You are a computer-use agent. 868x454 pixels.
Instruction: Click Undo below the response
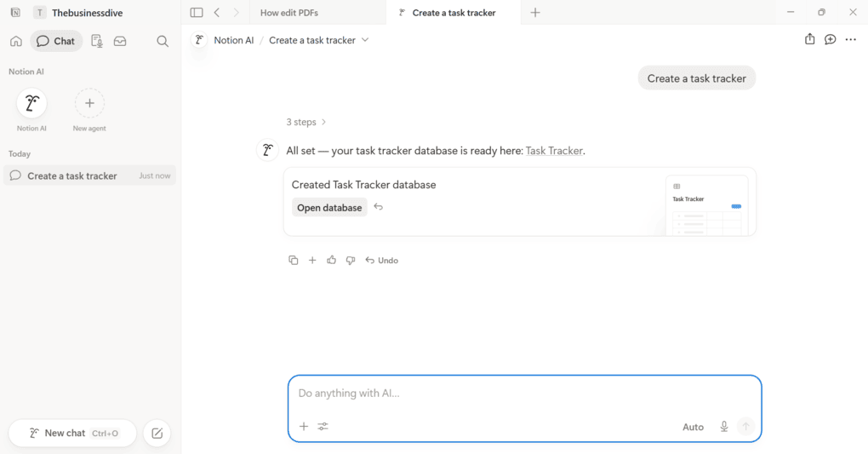(382, 260)
